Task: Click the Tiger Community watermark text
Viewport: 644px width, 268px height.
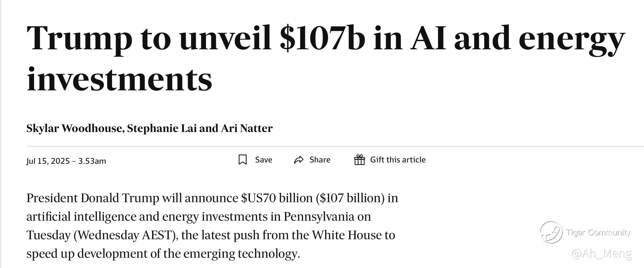Action: click(x=598, y=232)
